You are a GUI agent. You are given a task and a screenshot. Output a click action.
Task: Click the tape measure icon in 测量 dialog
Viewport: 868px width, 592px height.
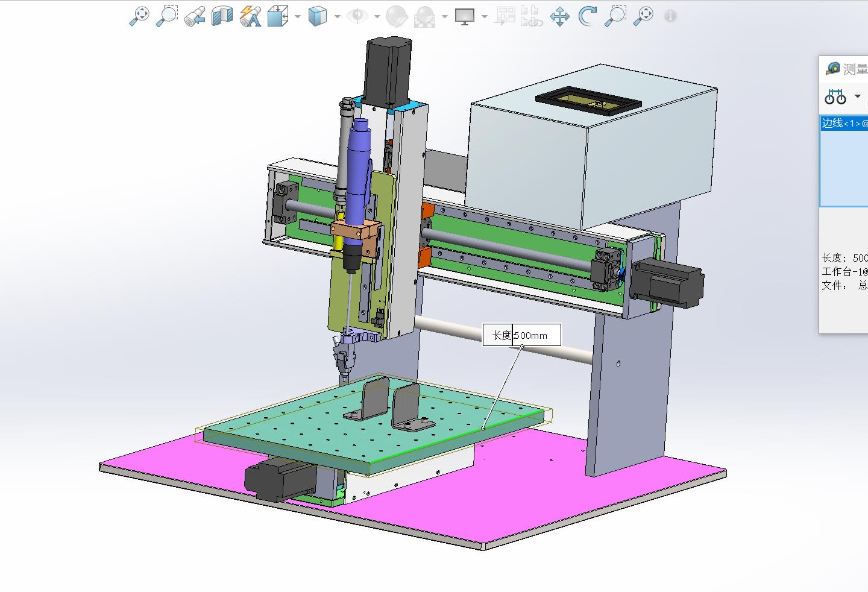[833, 69]
